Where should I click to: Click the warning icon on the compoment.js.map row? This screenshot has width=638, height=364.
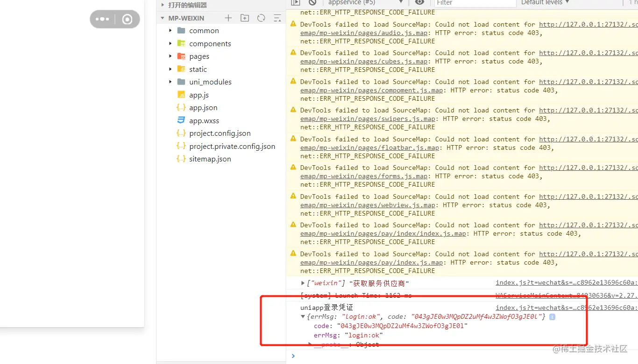293,81
